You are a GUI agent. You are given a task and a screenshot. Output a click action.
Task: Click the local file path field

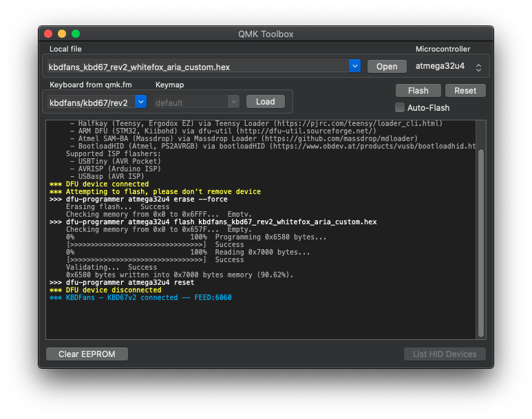tap(198, 67)
